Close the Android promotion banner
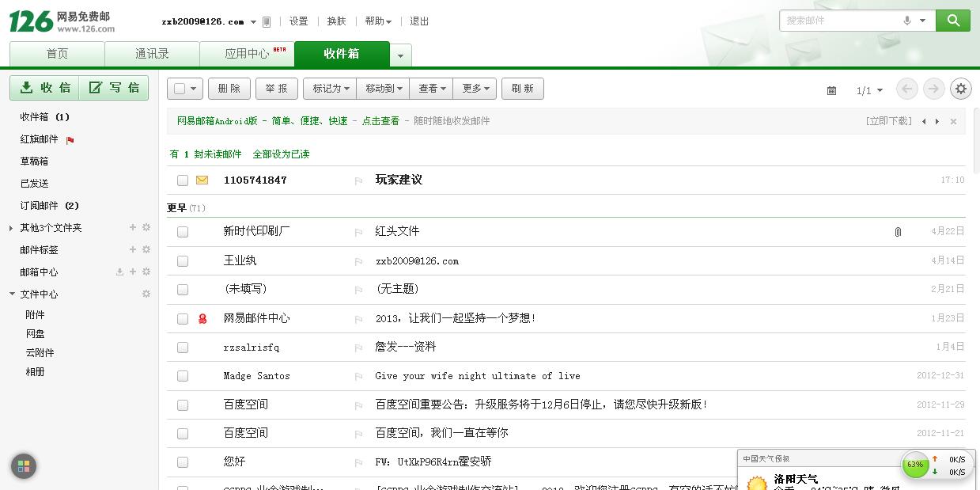 (x=953, y=121)
